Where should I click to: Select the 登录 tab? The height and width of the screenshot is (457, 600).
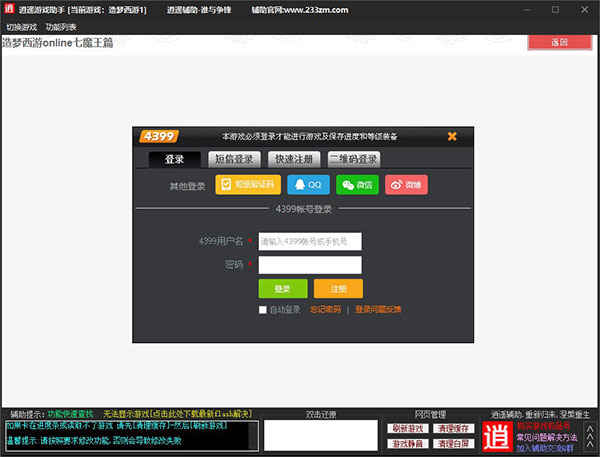point(174,160)
